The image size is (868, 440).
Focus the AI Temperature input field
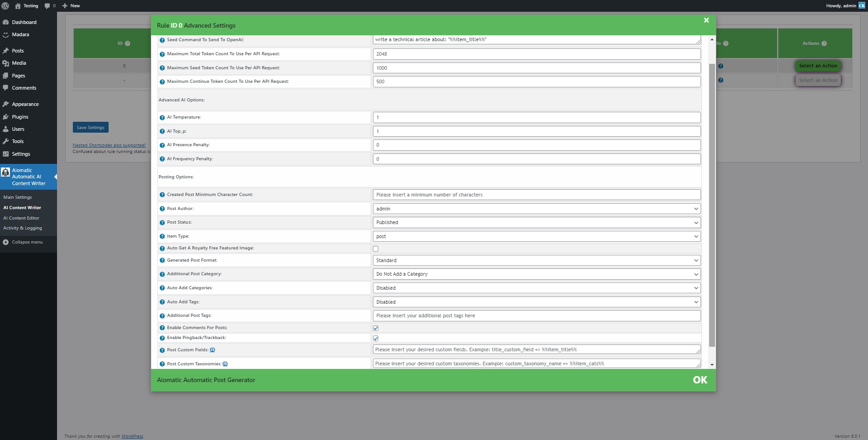(x=537, y=117)
